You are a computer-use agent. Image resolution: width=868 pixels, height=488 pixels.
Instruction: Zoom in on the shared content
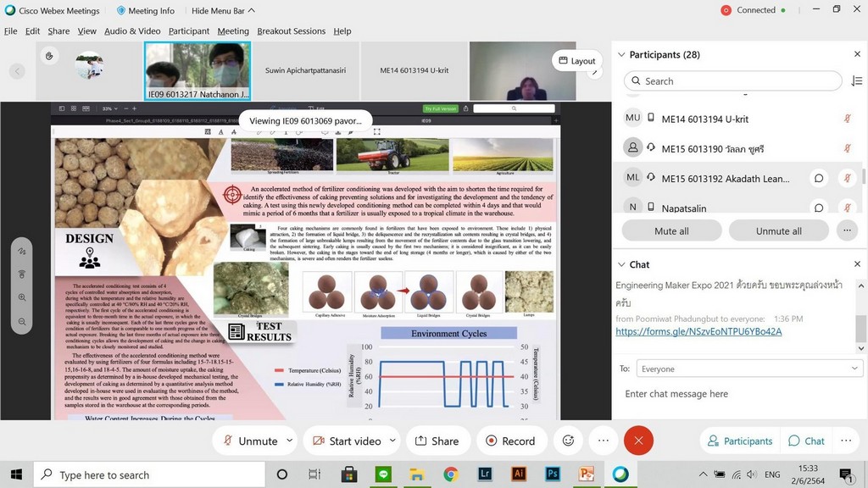point(22,298)
